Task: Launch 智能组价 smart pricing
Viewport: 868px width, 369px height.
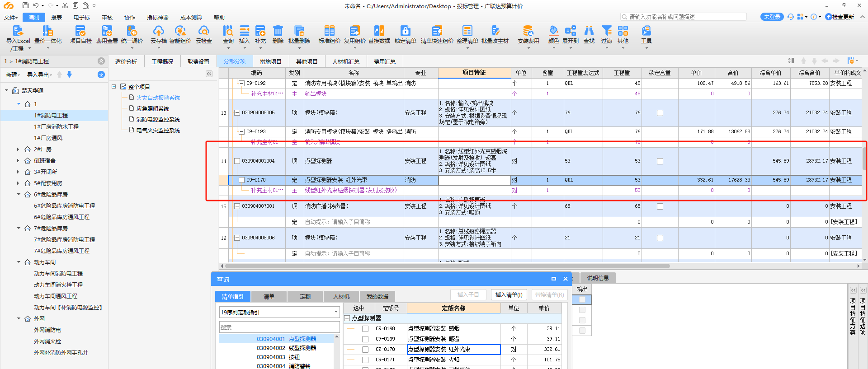Action: point(180,35)
